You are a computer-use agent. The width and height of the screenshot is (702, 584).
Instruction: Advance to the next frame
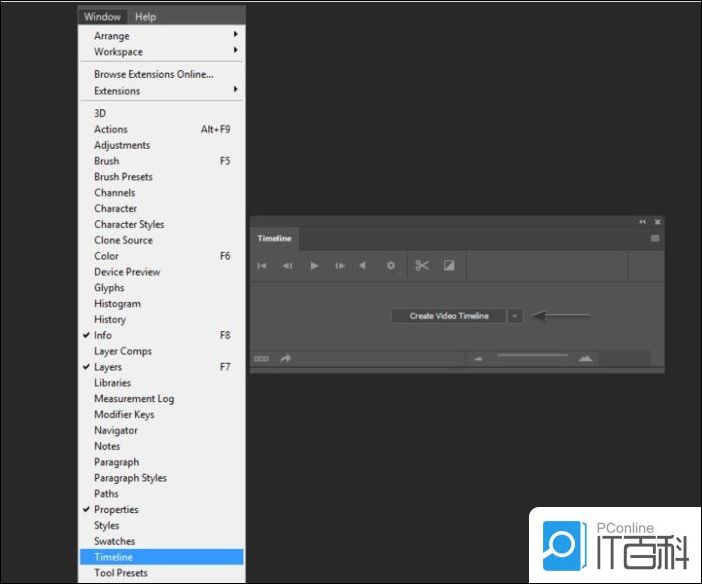[340, 266]
